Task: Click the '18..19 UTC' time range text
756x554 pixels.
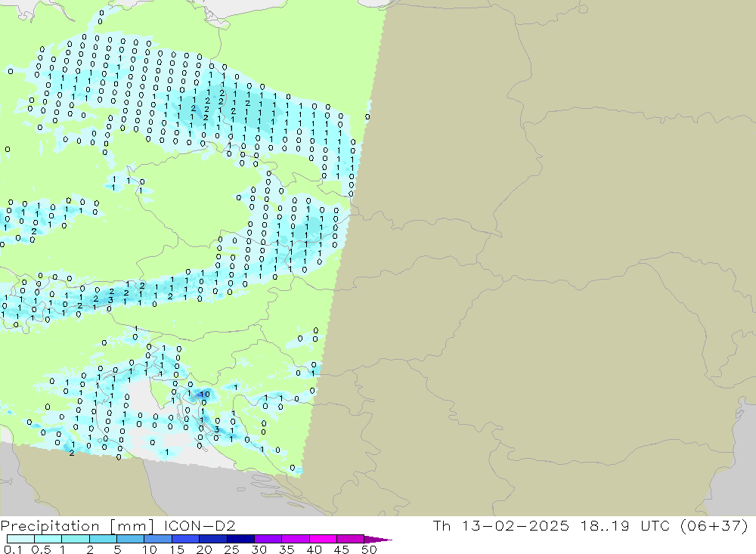Action: (625, 525)
